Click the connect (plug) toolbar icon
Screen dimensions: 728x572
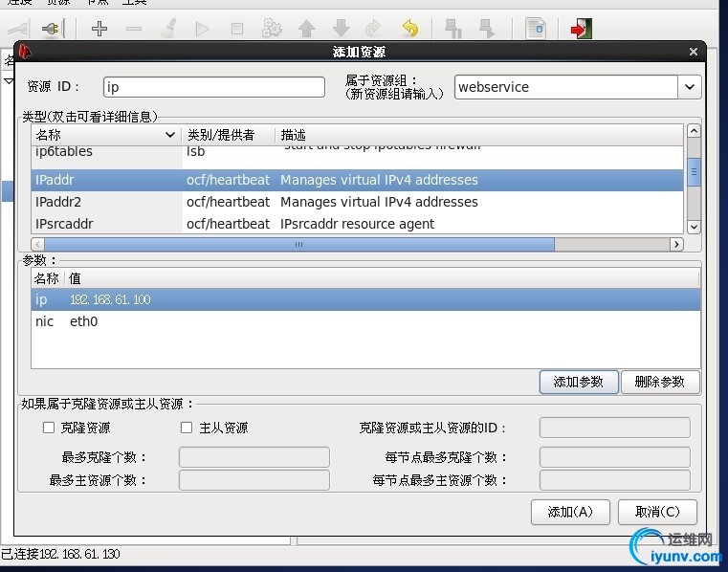coord(19,29)
